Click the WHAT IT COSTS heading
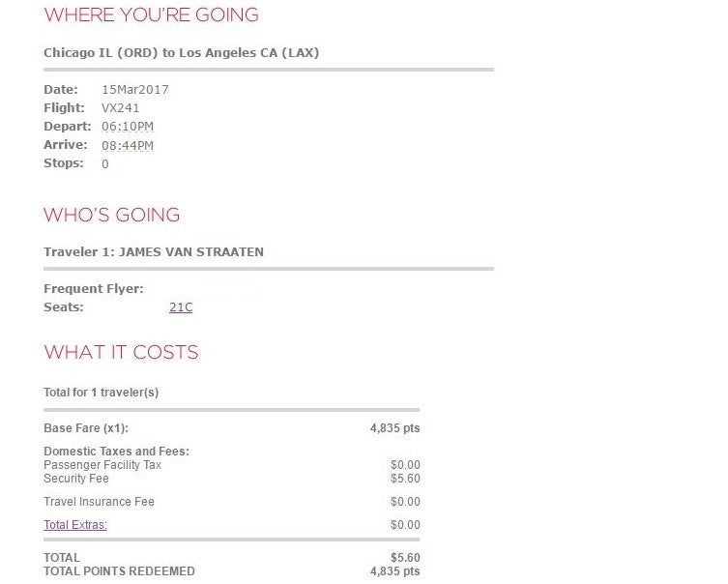Viewport: 728px width, 584px height. tap(121, 352)
